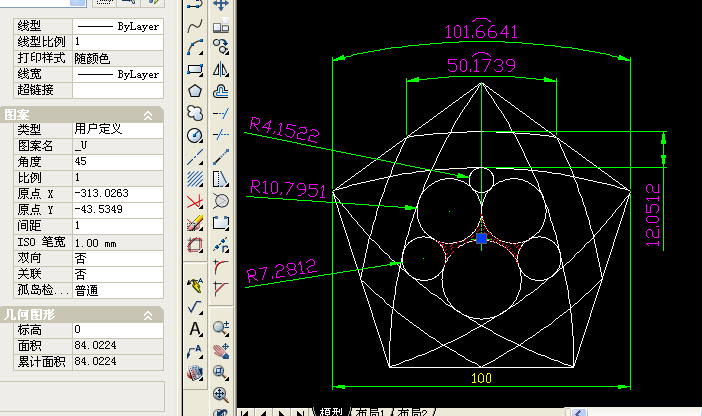This screenshot has height=416, width=702.
Task: Open the 孤岛检测 普通 value
Action: 118,290
